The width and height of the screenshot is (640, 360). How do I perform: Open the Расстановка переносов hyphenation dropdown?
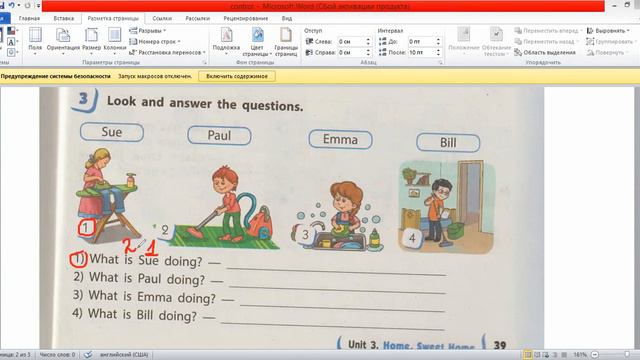(x=167, y=52)
